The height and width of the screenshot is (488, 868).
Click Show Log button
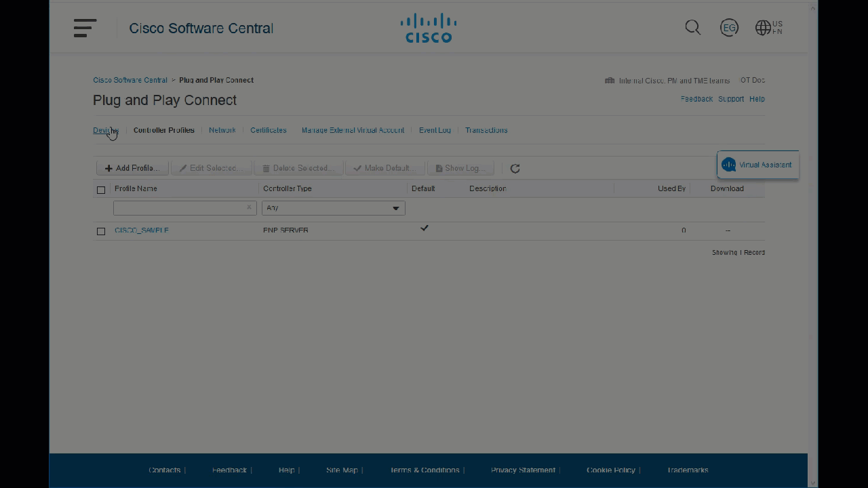460,168
